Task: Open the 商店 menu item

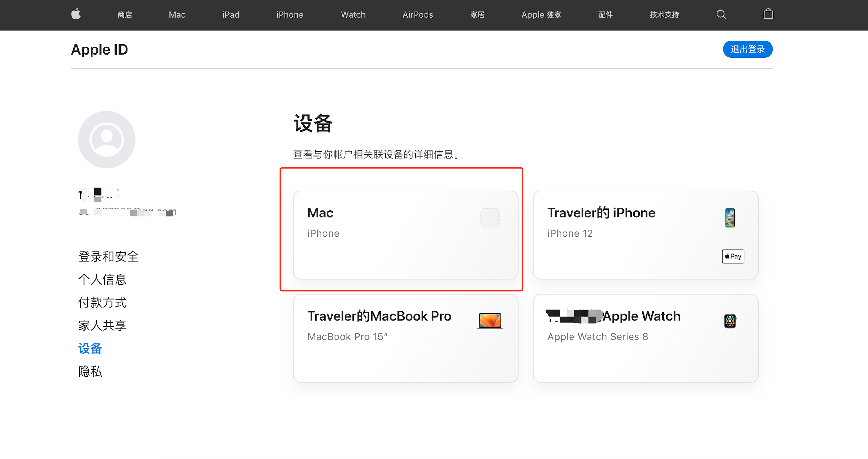Action: [125, 15]
